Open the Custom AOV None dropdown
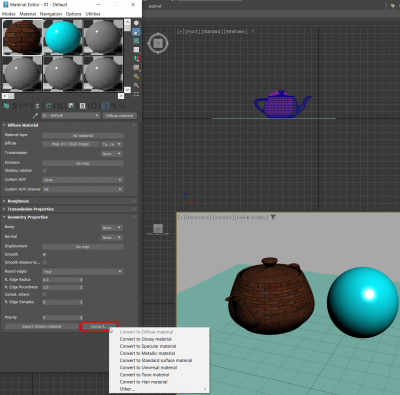This screenshot has width=400, height=395. point(83,180)
